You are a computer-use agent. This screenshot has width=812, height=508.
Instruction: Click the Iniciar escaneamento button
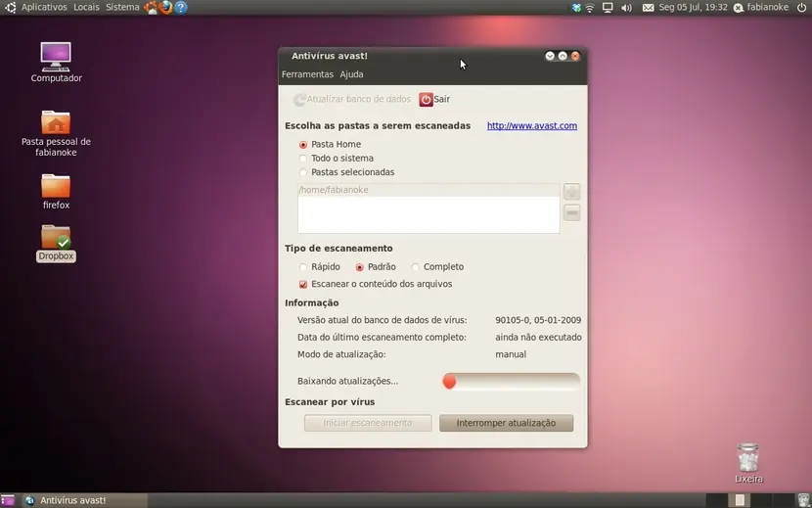[368, 423]
